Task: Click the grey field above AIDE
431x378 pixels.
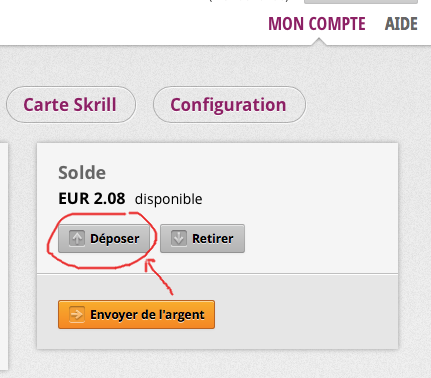Action: point(361,2)
